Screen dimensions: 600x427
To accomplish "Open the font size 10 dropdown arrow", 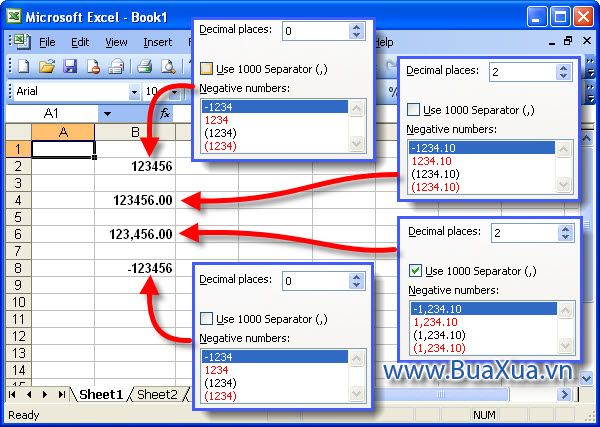I will tap(174, 92).
